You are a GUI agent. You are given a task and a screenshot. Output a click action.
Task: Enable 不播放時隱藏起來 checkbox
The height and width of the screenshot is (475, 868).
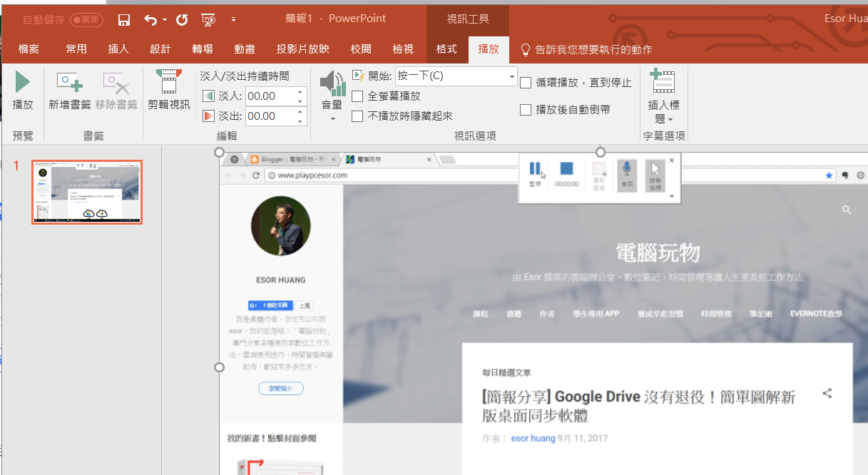[358, 116]
